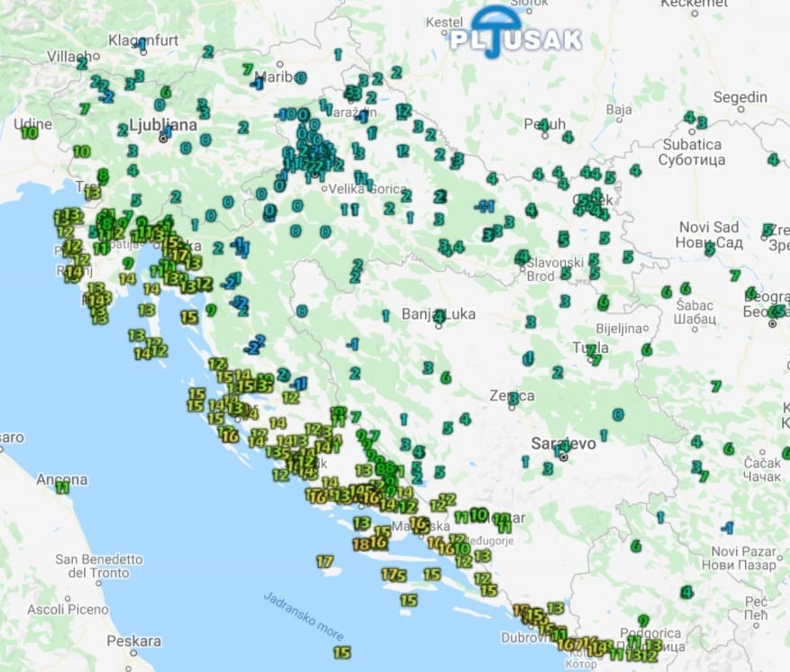
Task: Select the Klagenfurt city label
Action: tap(142, 41)
